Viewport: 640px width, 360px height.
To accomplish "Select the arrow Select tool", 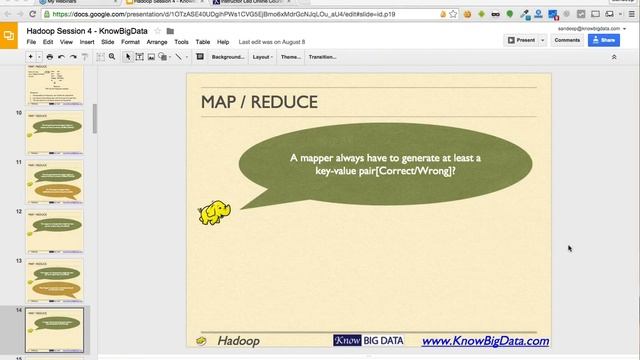I will (128, 57).
